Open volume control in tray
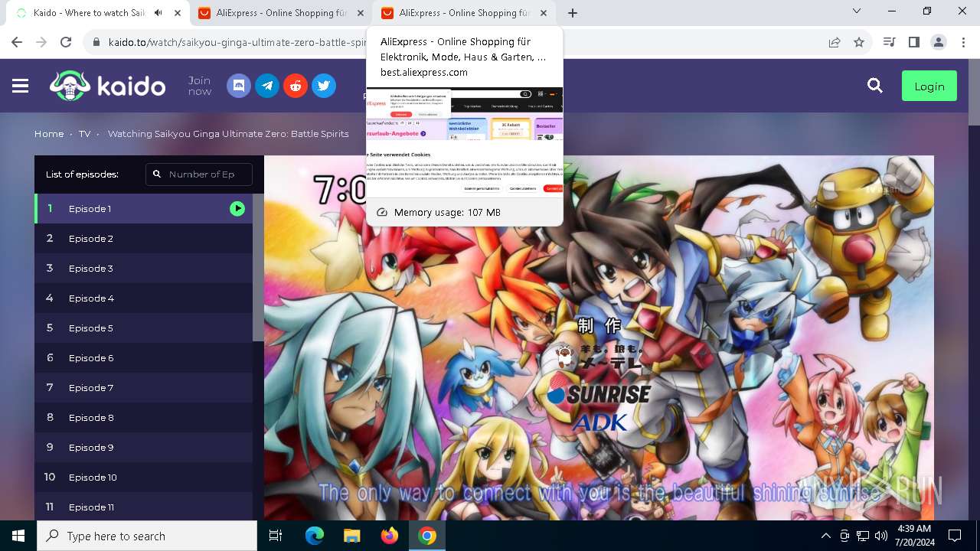This screenshot has height=551, width=980. coord(881,536)
